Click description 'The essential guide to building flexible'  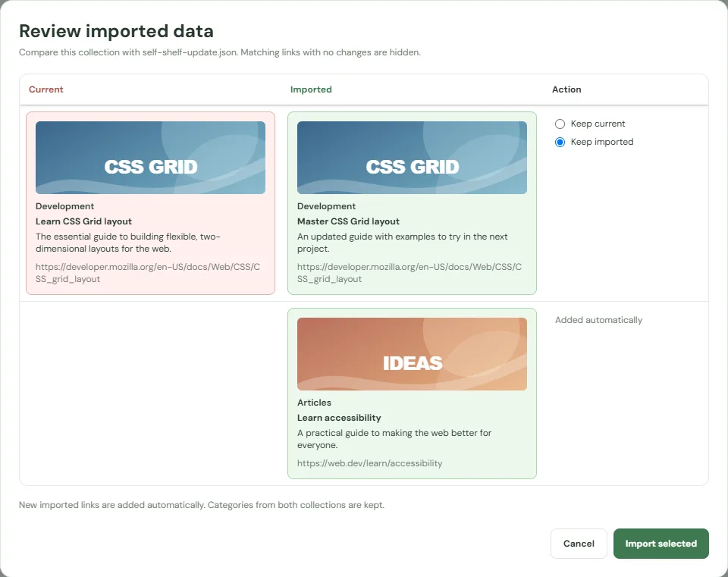coord(128,243)
